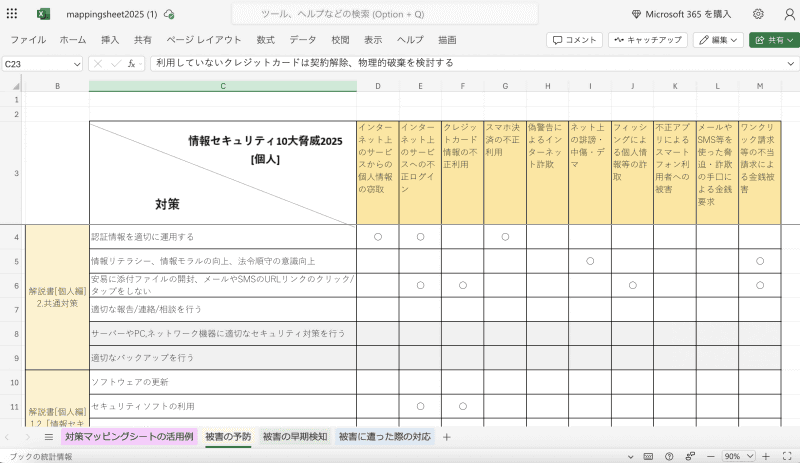
Task: Click the help question mark status icon
Action: (669, 456)
